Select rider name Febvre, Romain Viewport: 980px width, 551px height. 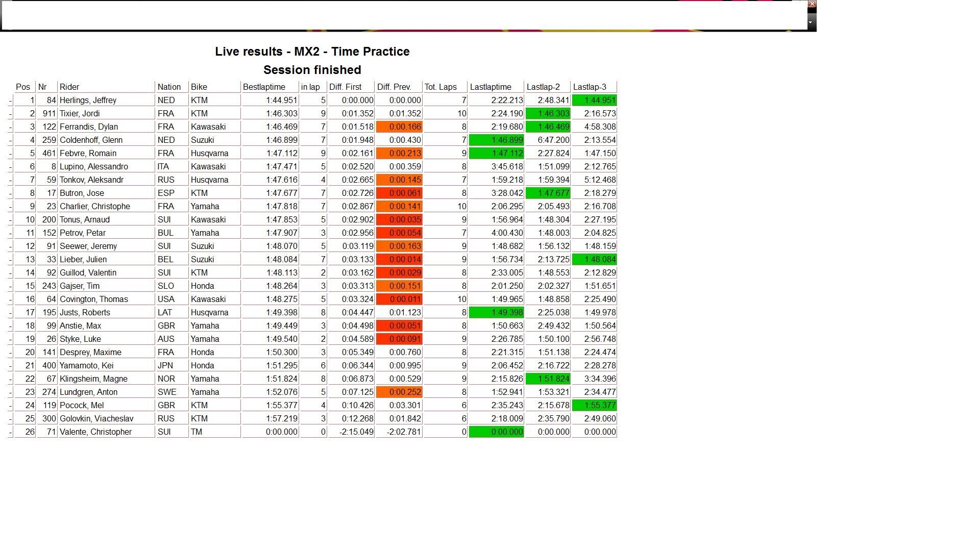click(88, 154)
